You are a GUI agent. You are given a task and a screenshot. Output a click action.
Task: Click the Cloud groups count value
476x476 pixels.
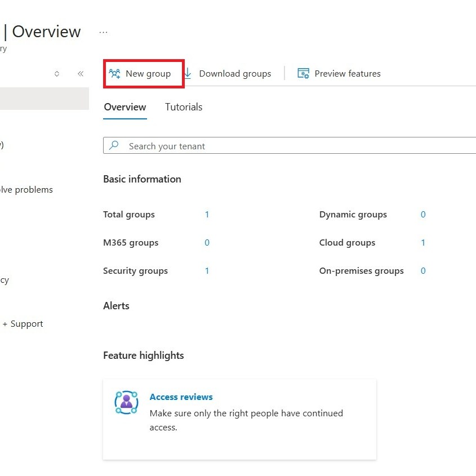pos(423,243)
